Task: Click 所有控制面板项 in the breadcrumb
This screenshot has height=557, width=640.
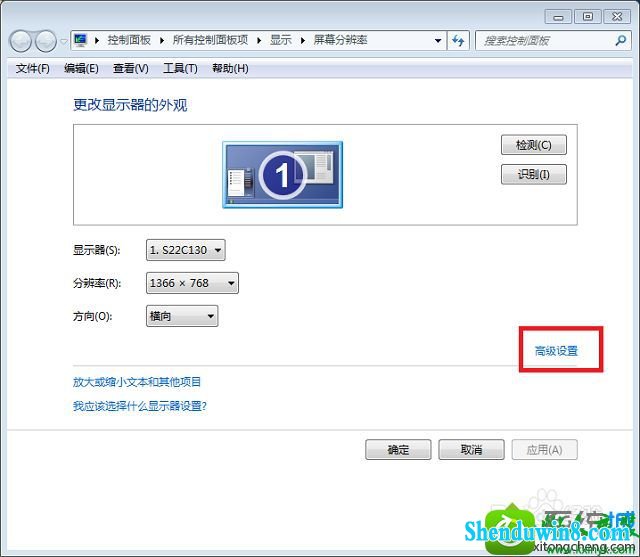Action: coord(210,40)
